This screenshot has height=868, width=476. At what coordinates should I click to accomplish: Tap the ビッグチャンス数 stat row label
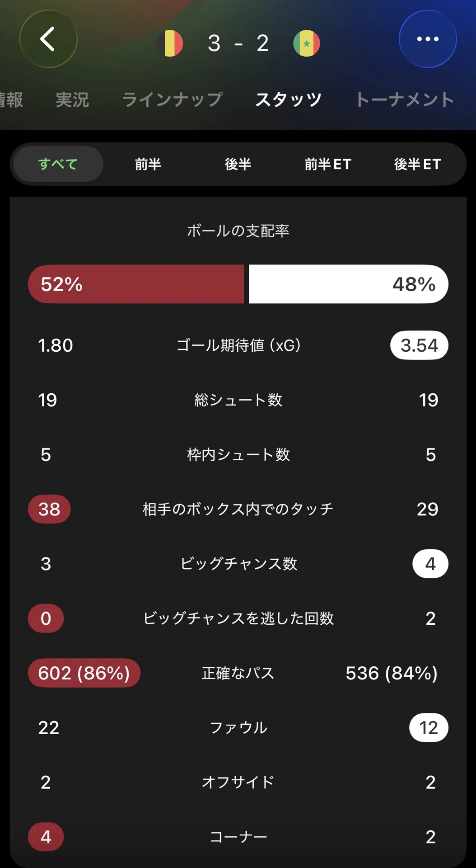tap(238, 564)
